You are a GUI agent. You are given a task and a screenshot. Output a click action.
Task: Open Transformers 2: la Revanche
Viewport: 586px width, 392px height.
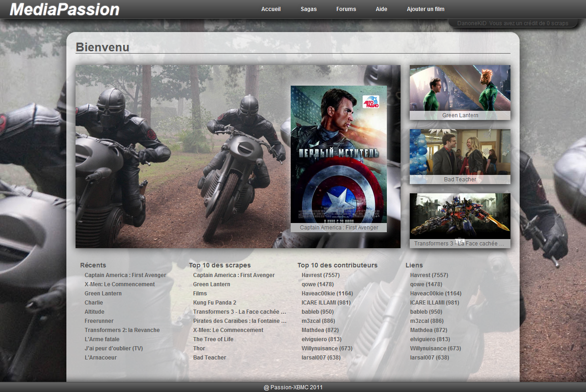point(122,330)
